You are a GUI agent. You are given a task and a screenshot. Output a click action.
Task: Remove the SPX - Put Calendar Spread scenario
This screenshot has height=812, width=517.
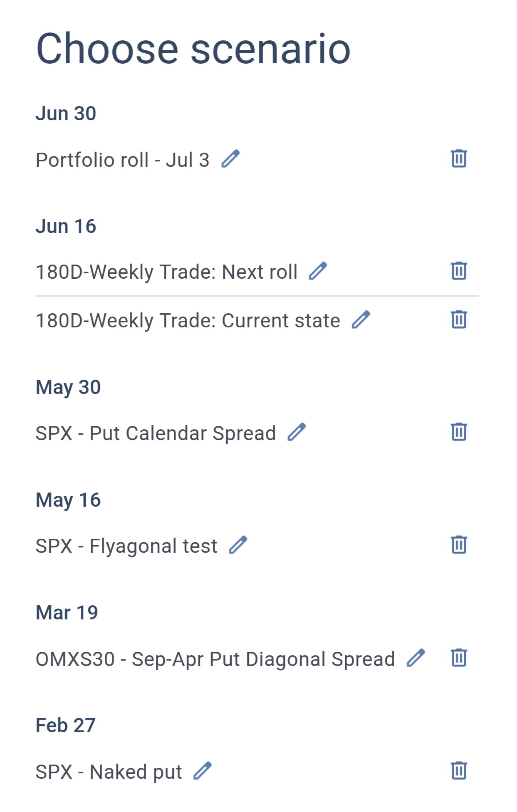(459, 432)
